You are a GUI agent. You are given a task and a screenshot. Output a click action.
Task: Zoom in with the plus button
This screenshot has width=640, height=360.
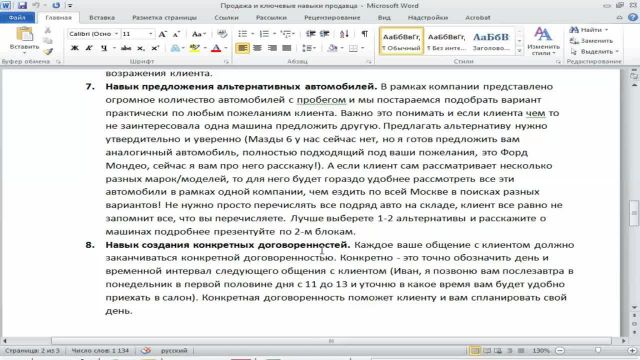632,351
